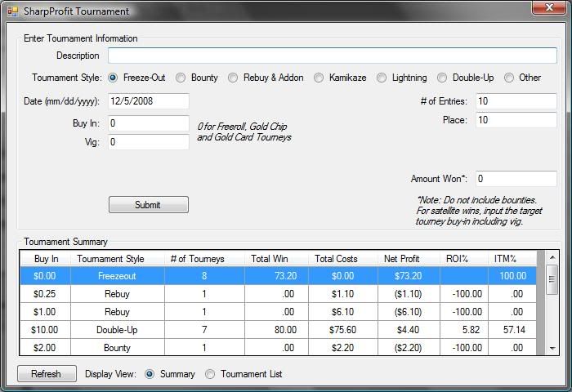Click the SharpProfit app icon in title bar
572x392 pixels.
(x=12, y=11)
